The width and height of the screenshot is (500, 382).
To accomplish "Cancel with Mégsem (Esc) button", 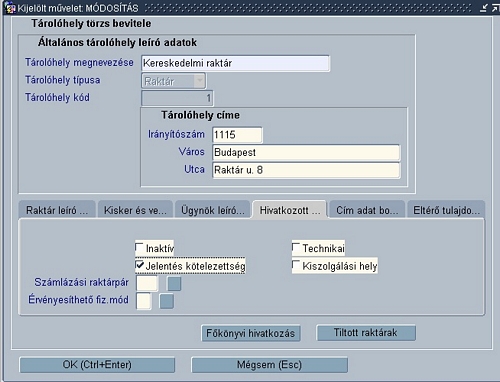I will click(x=269, y=365).
